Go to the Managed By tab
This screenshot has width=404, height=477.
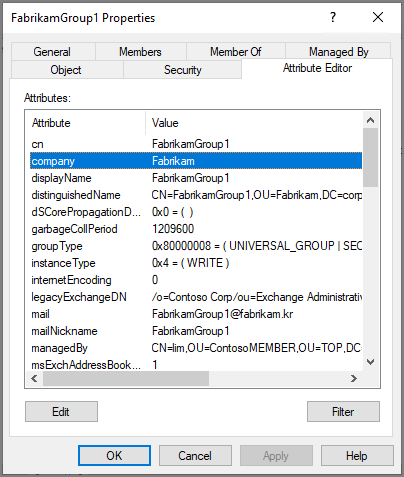tap(339, 52)
